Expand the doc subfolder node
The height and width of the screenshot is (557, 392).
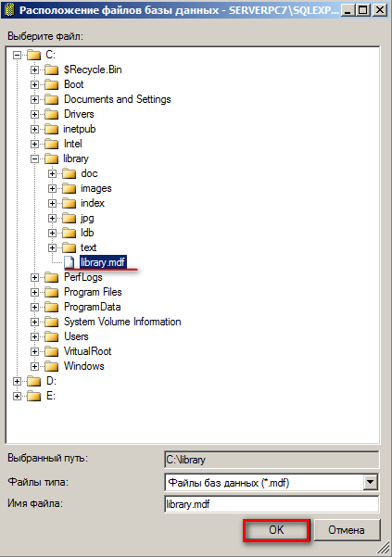point(52,173)
